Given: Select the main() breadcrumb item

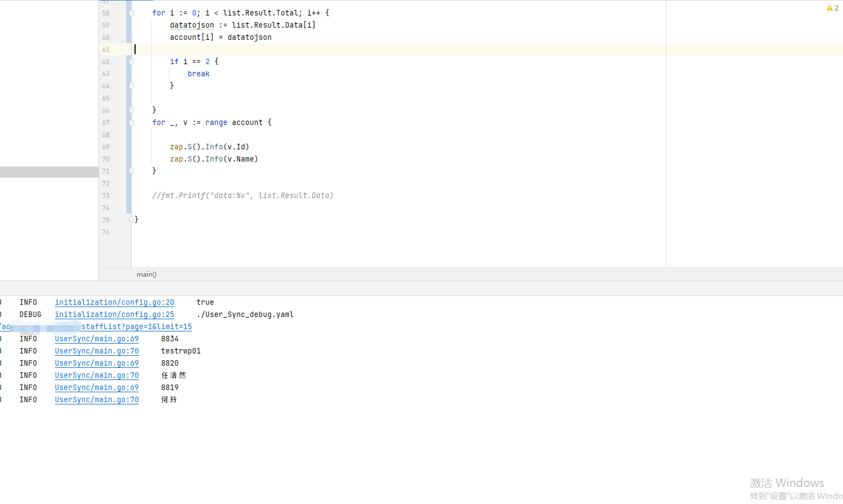Looking at the screenshot, I should (x=147, y=274).
